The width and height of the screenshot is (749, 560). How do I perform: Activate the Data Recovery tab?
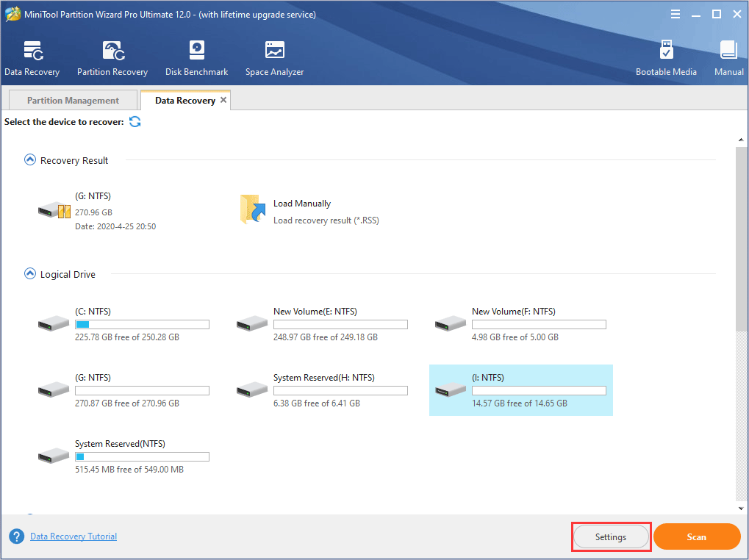click(x=185, y=100)
